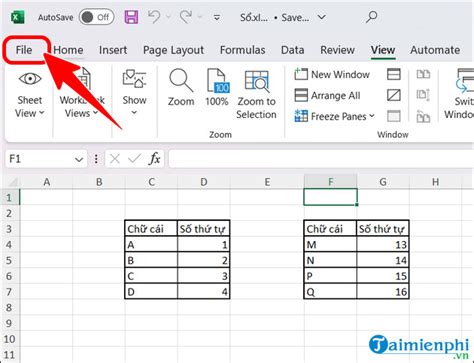Screen dimensions: 474x363
Task: Click the selected cell F1
Action: coord(330,197)
